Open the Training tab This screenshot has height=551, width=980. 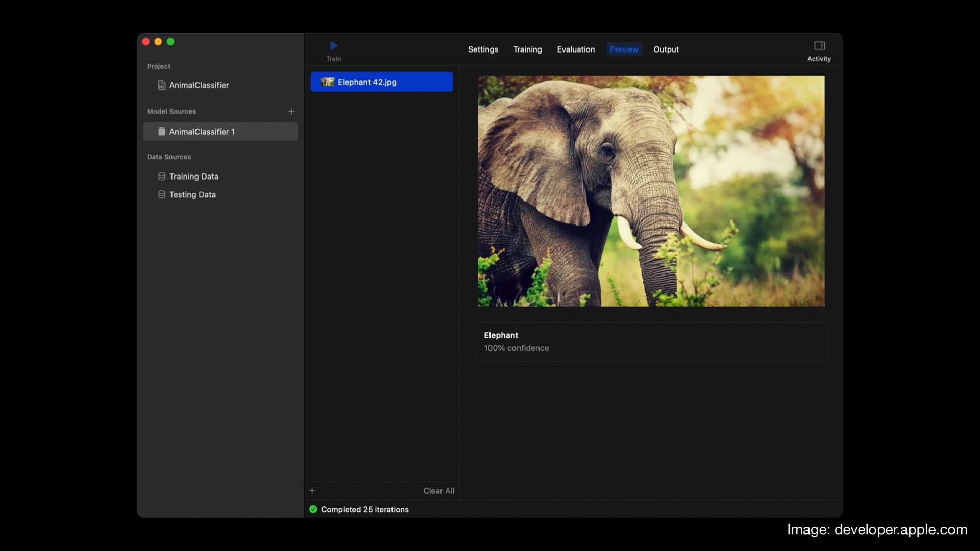tap(527, 49)
